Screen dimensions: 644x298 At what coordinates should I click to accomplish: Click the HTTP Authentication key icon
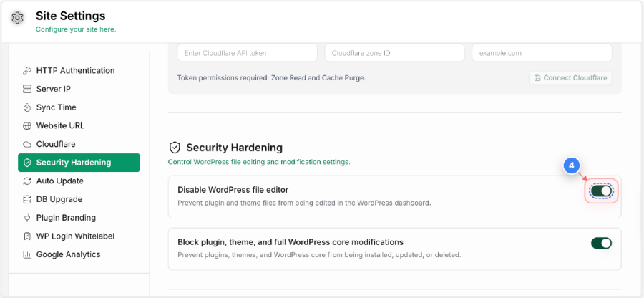point(27,71)
